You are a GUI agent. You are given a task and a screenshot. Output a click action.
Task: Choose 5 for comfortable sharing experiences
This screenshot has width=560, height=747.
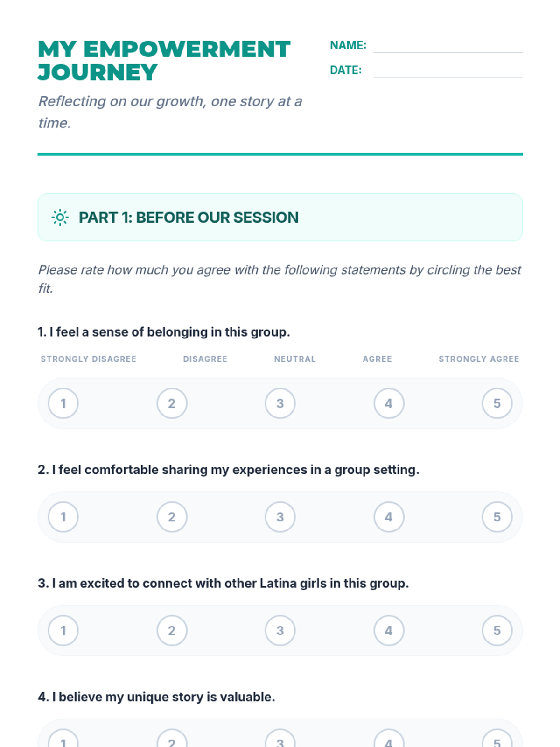497,517
